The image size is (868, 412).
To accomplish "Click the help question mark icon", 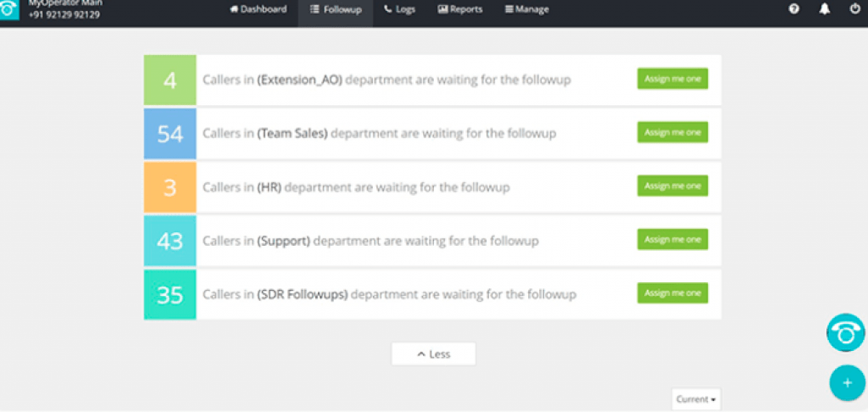I will (793, 9).
